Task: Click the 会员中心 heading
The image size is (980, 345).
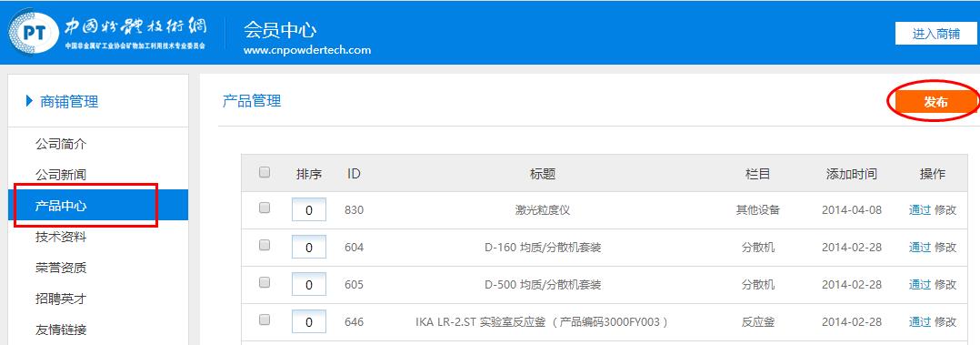Action: click(x=279, y=29)
